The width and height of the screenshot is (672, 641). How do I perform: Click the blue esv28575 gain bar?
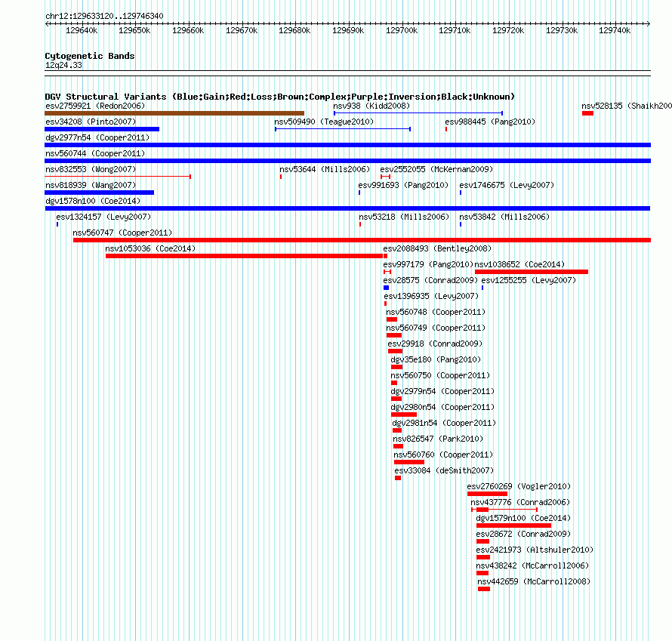point(386,288)
